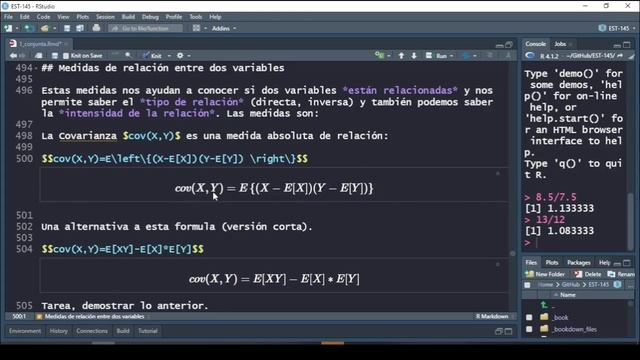
Task: Click the document options gear icon
Action: tap(180, 56)
